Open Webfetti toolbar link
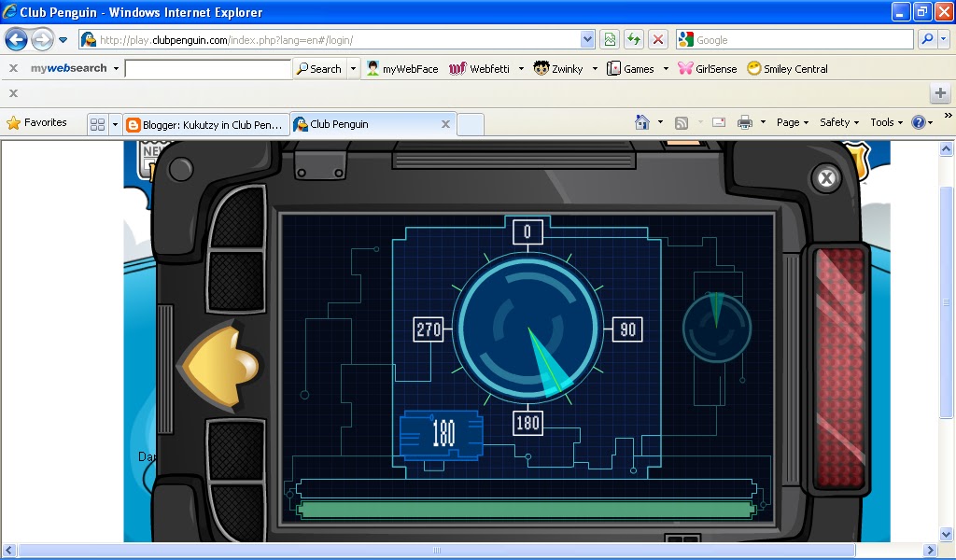This screenshot has width=956, height=560. pyautogui.click(x=479, y=69)
